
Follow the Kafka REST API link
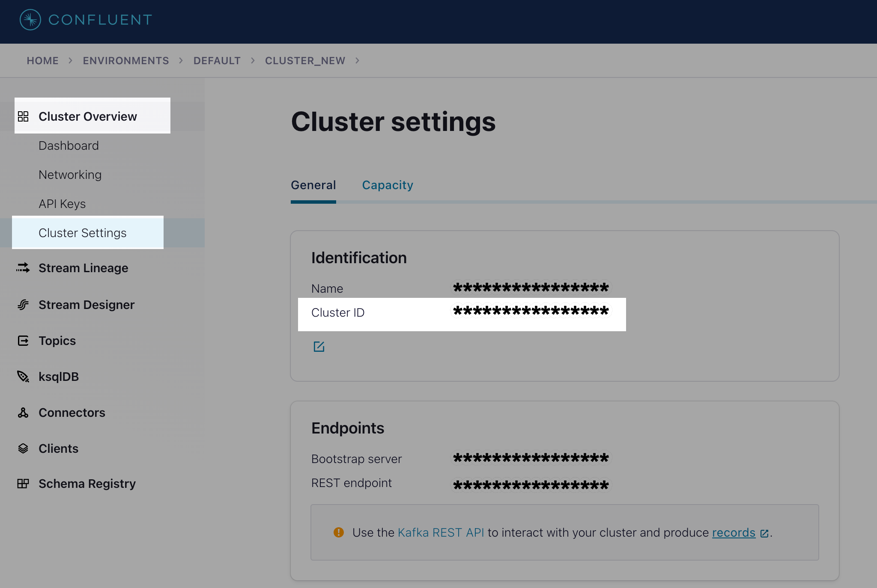tap(441, 532)
